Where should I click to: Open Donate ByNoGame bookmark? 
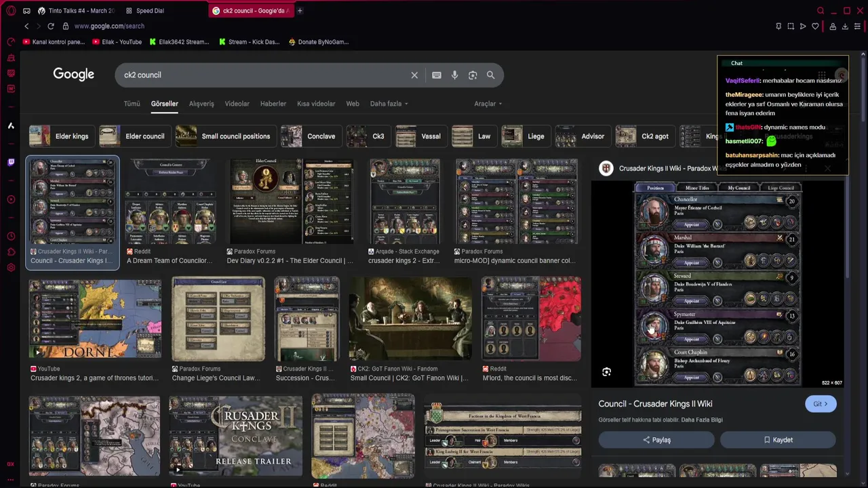click(x=319, y=42)
